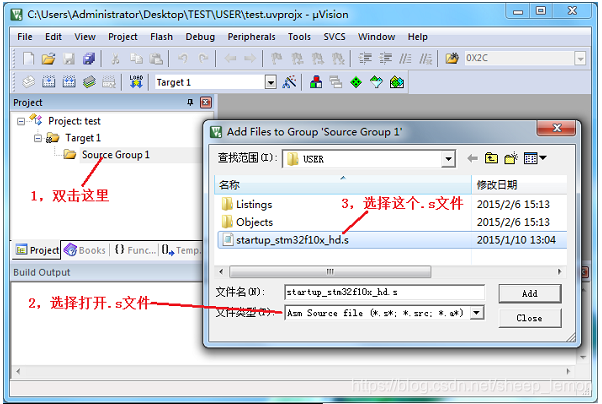Click the Open file icon
This screenshot has height=404, width=602.
(48, 58)
